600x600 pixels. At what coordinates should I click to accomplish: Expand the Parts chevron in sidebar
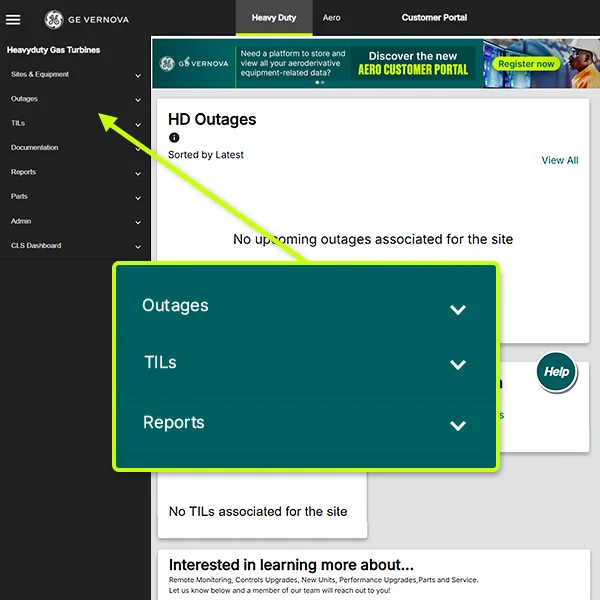[138, 198]
